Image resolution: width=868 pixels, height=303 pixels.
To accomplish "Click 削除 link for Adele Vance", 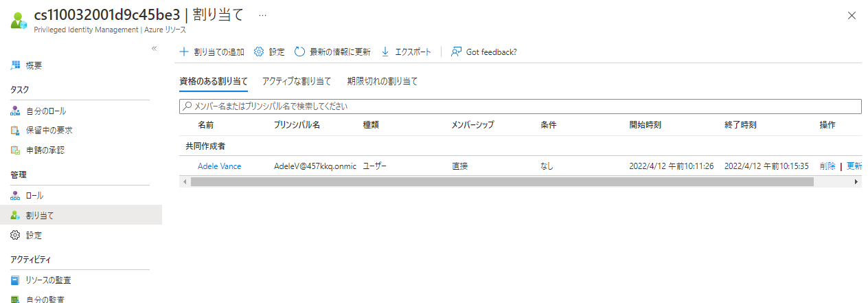I will tap(827, 166).
